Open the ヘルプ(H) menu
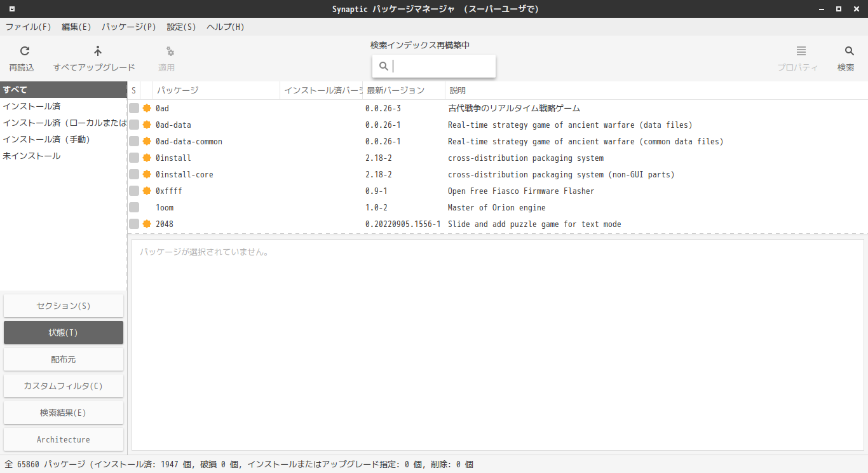868x473 pixels. (226, 27)
